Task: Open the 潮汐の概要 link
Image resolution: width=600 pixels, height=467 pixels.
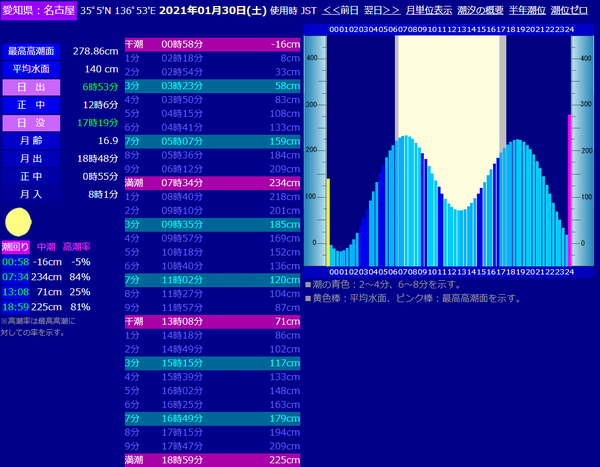Action: (x=480, y=10)
